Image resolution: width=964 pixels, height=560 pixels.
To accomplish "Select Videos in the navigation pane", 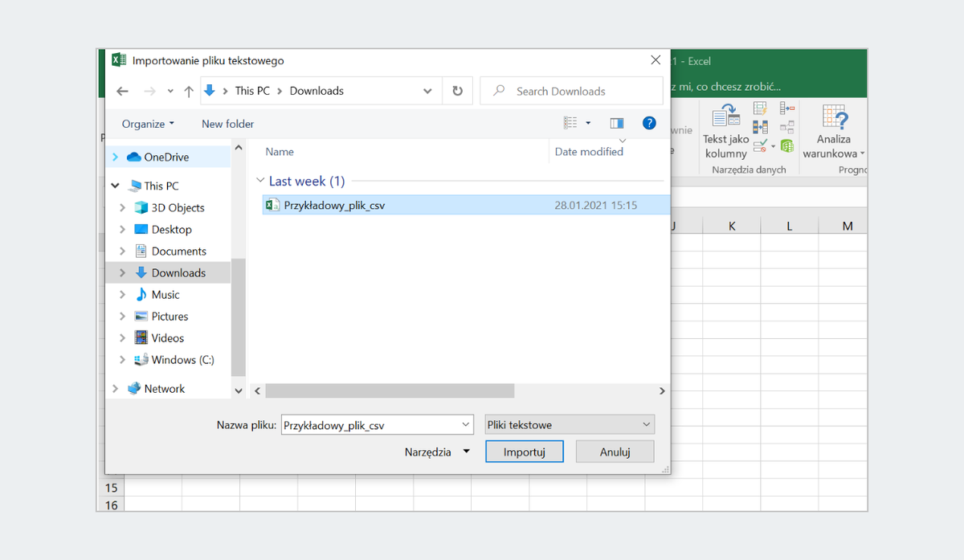I will click(x=168, y=338).
